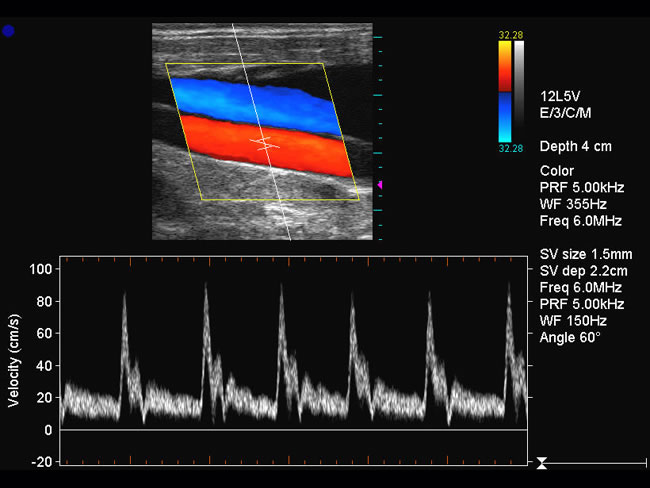
Task: Click the hourglass marker below the spectrum
Action: (541, 463)
